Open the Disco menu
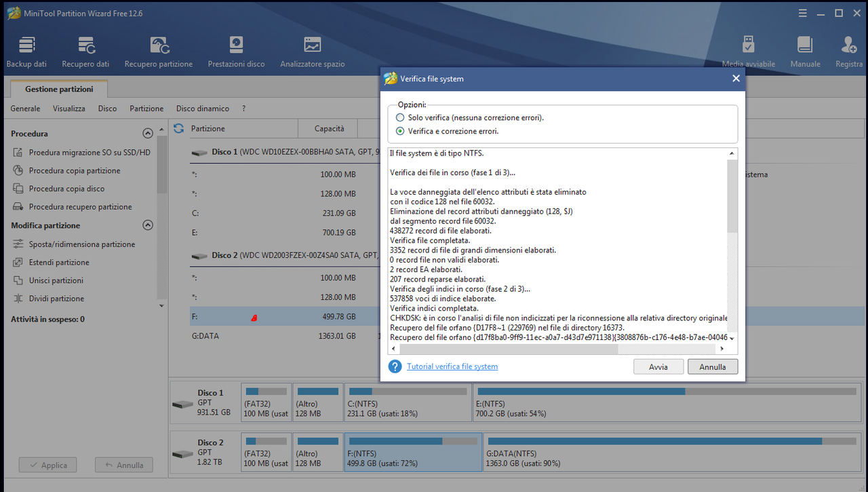The height and width of the screenshot is (492, 868). [x=107, y=109]
